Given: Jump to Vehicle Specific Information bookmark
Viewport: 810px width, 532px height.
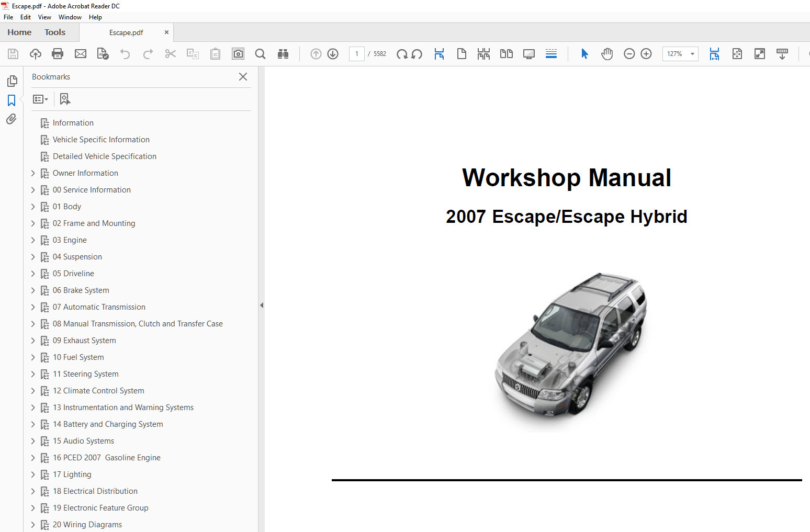Looking at the screenshot, I should click(101, 140).
